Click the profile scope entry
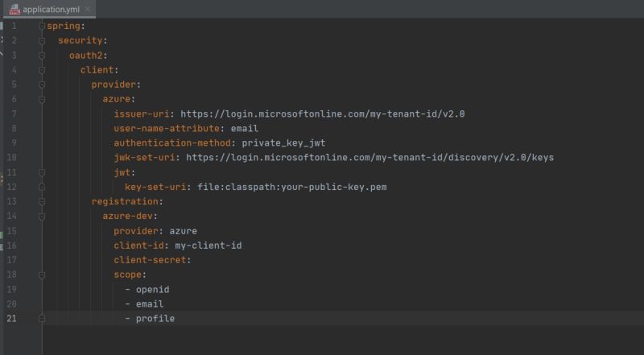Viewport: 644px width, 355px height. pyautogui.click(x=155, y=319)
